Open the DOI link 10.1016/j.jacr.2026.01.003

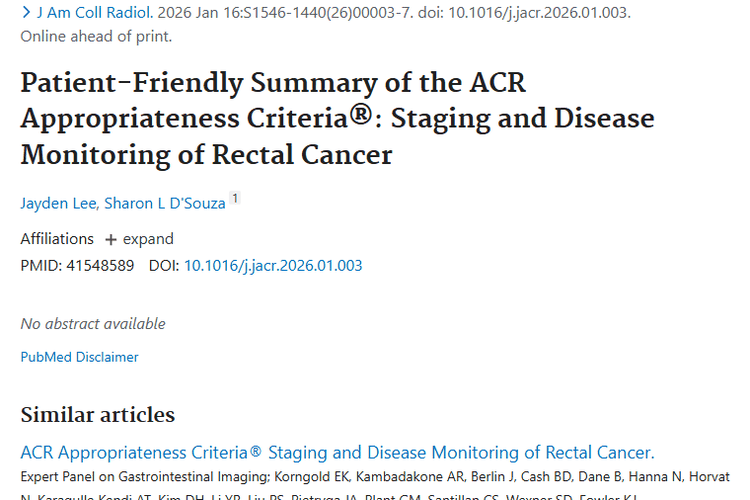click(273, 266)
